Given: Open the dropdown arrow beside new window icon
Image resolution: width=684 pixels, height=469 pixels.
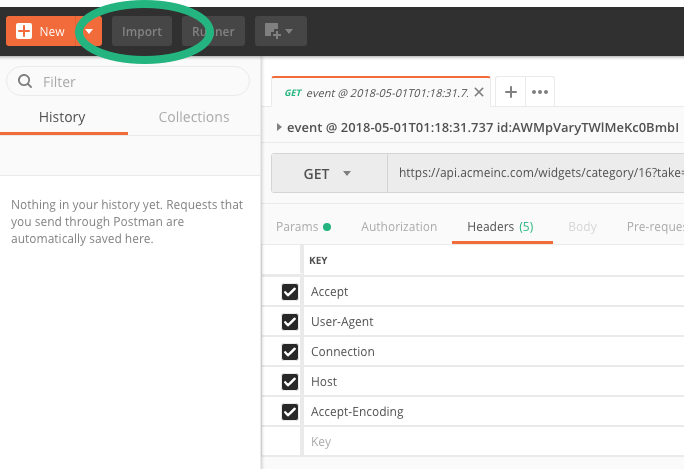Looking at the screenshot, I should point(289,31).
